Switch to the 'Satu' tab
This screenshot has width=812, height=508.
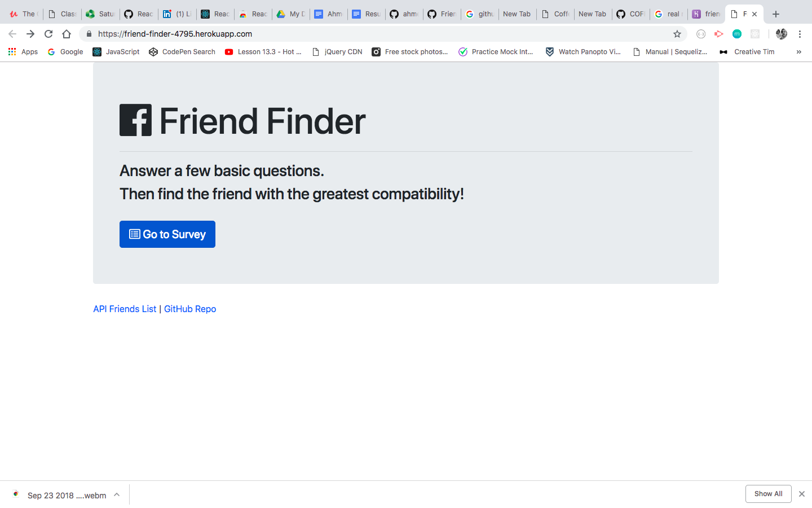100,14
